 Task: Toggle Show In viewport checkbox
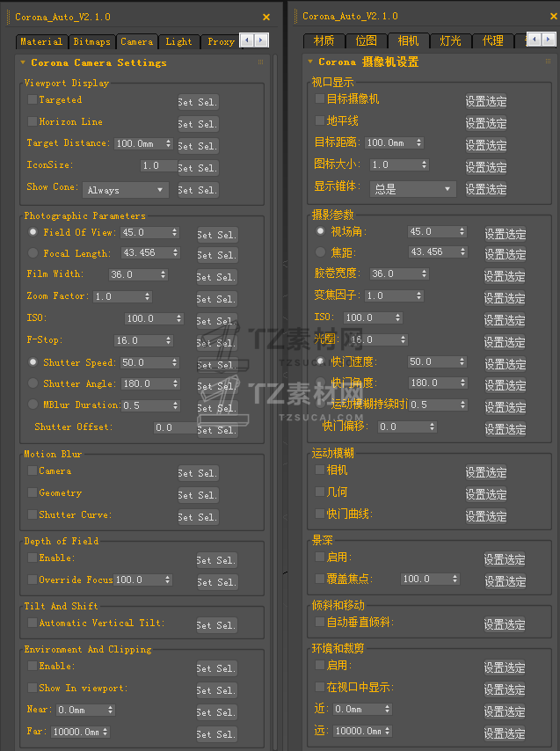point(33,688)
